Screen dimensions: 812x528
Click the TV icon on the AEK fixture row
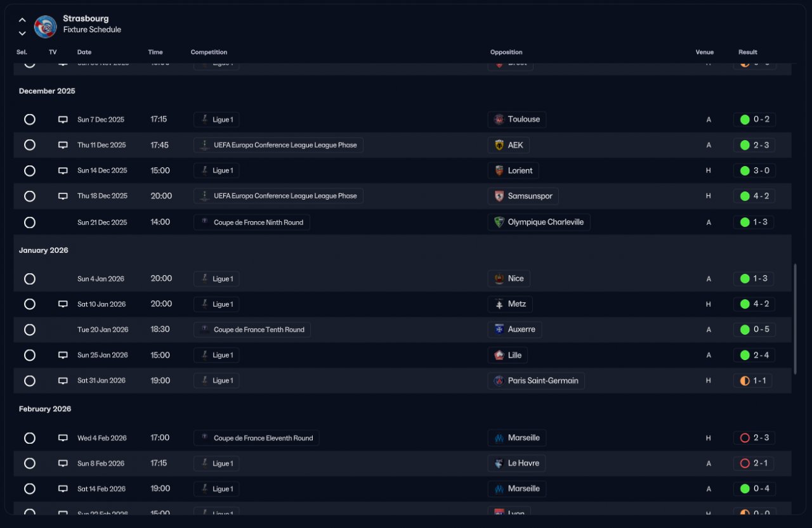(63, 145)
